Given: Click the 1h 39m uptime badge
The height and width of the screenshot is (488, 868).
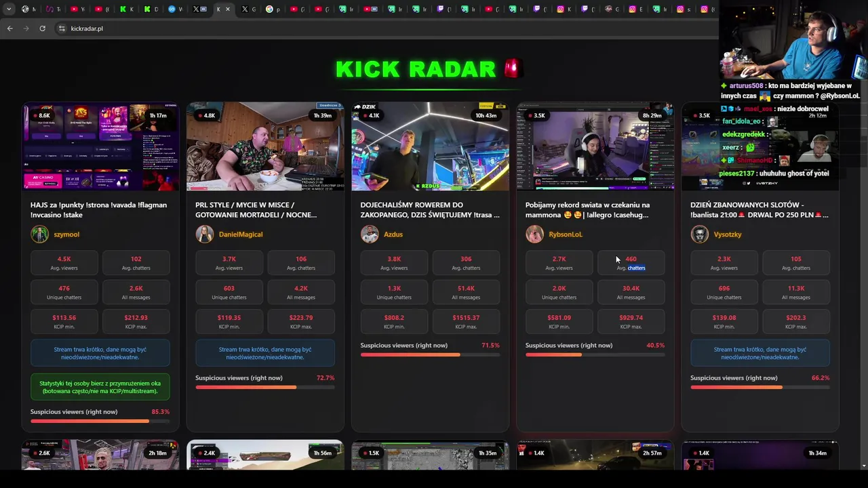Looking at the screenshot, I should coord(323,115).
